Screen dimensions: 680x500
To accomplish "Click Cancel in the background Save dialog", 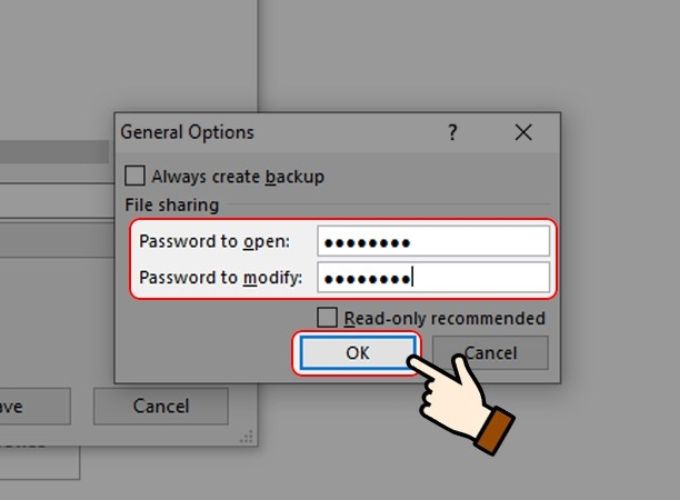I will 161,406.
